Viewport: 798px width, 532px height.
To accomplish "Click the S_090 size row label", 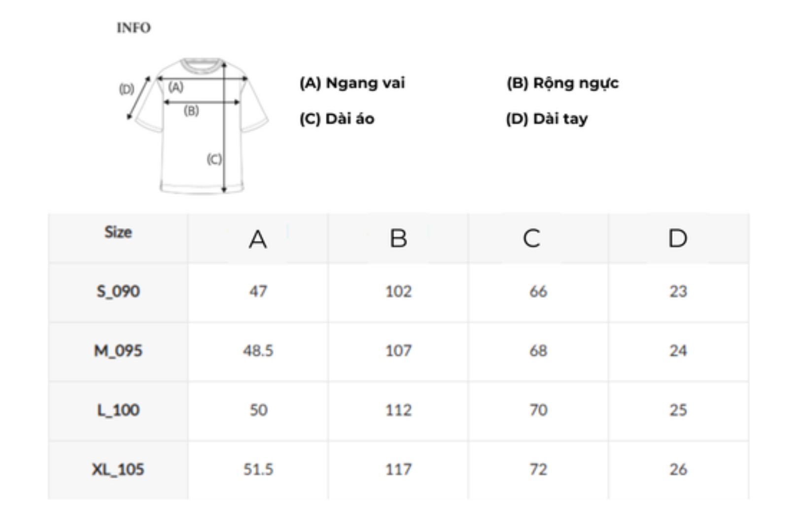I will pyautogui.click(x=118, y=292).
